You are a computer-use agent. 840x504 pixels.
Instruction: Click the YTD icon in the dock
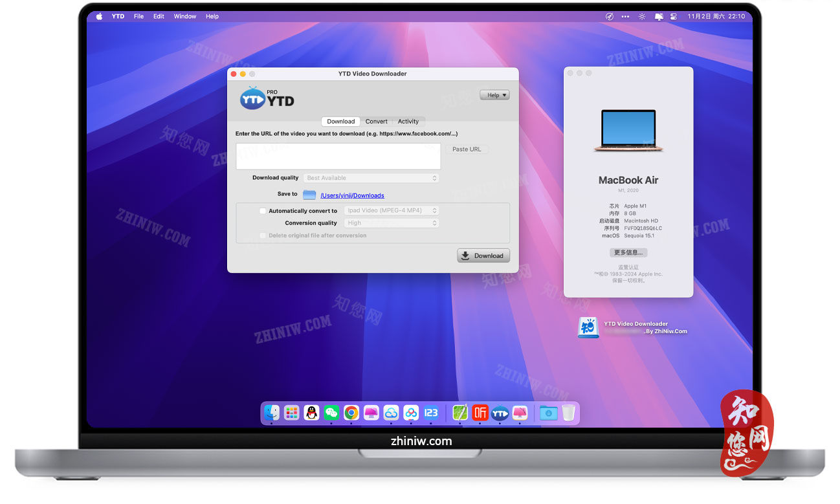tap(500, 413)
